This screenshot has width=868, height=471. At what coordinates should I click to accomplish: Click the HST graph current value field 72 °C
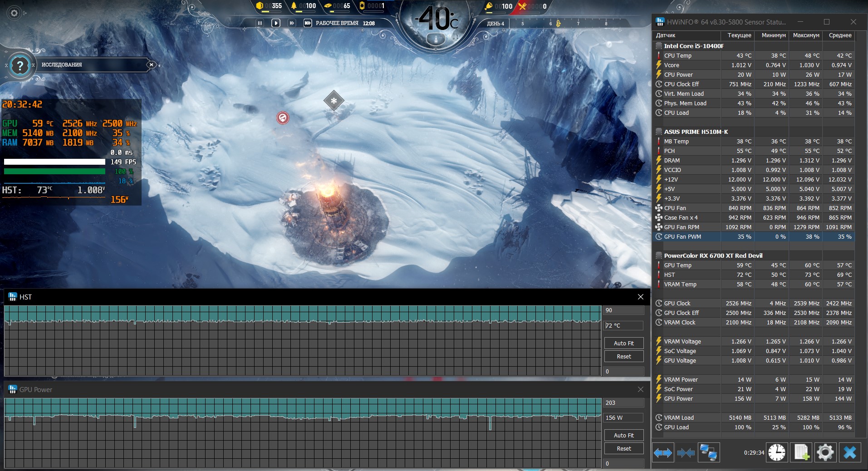tap(624, 325)
